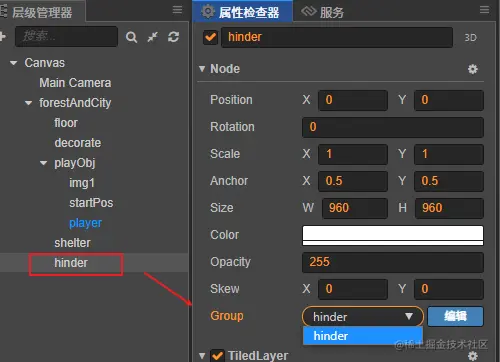
Task: Collapse the Node section triangle
Action: coord(202,69)
